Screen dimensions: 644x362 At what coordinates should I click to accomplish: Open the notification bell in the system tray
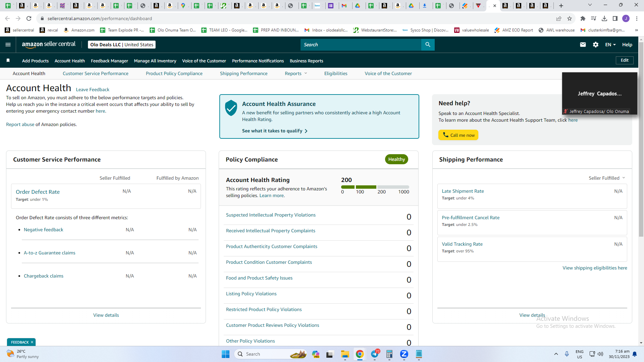[x=635, y=354]
